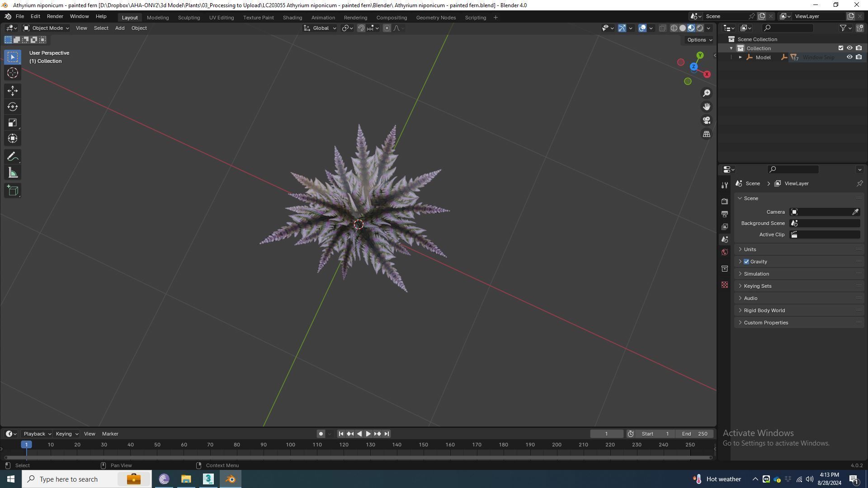The width and height of the screenshot is (868, 488).
Task: Click frame 100 on the timeline
Action: [x=290, y=445]
